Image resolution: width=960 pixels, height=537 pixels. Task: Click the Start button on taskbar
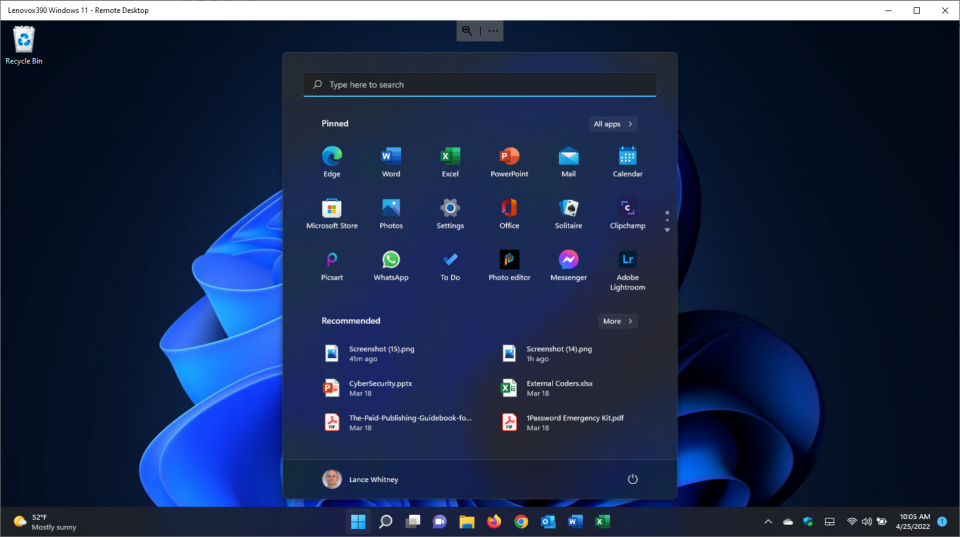point(358,522)
